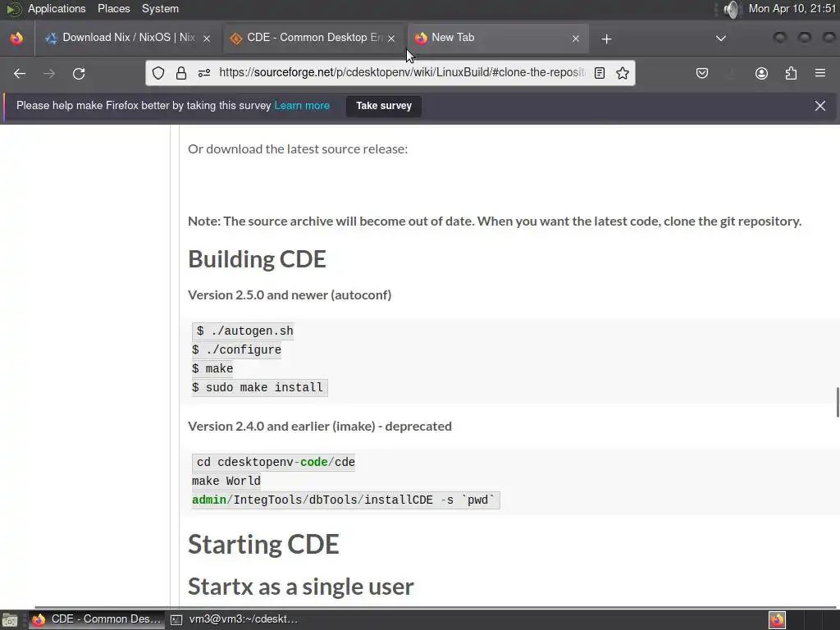Open the Firefox hamburger menu
This screenshot has height=630, width=840.
click(820, 73)
